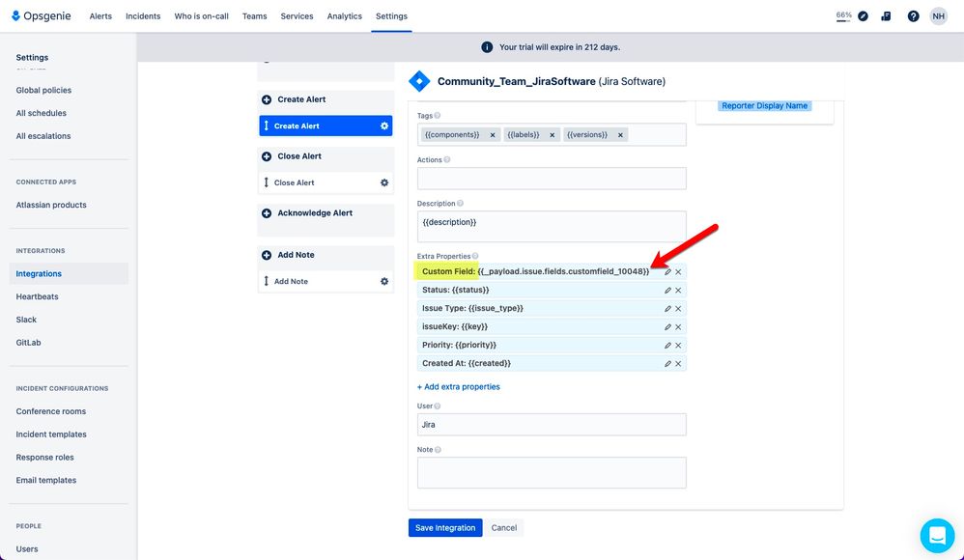Viewport: 964px width, 560px height.
Task: Go to Who is on-call
Action: (201, 16)
